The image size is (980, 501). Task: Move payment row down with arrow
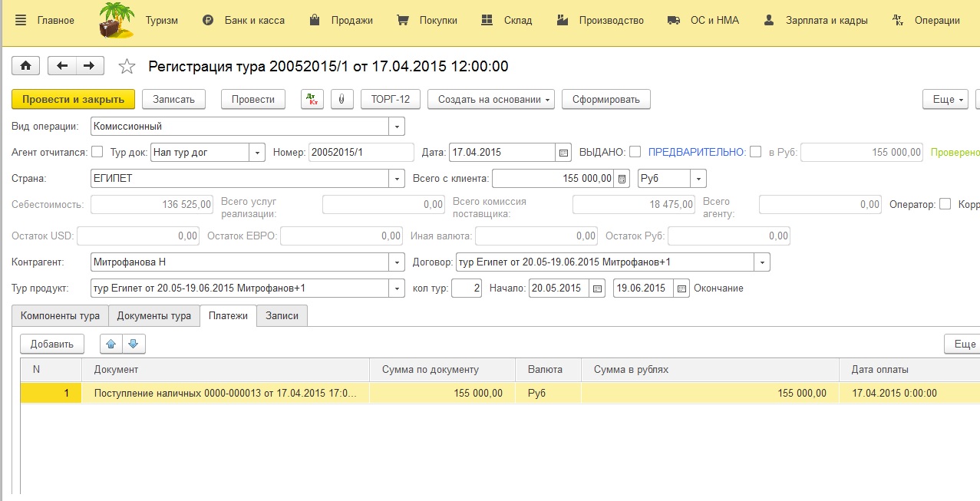coord(134,344)
